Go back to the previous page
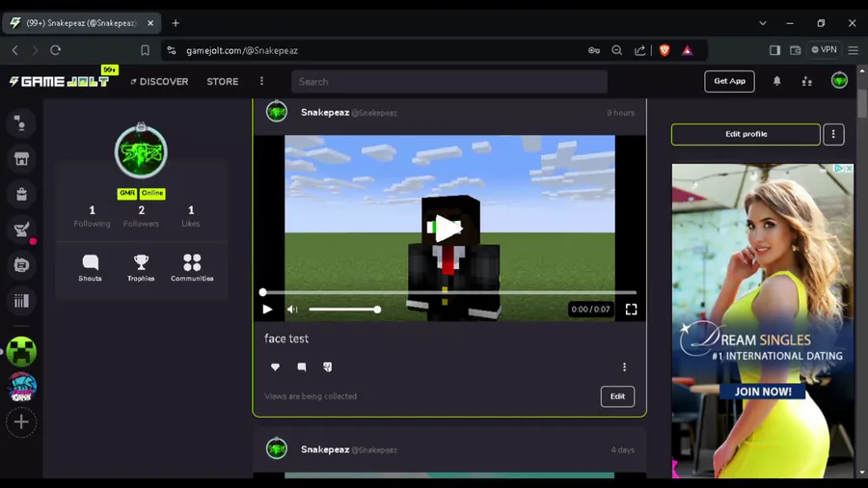 click(14, 50)
